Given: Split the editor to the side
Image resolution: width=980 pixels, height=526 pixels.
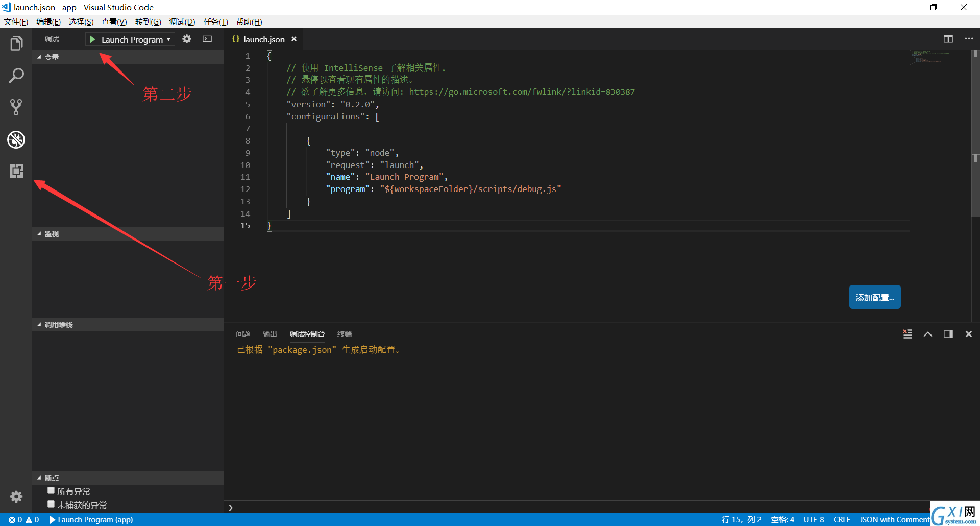Looking at the screenshot, I should (x=948, y=39).
